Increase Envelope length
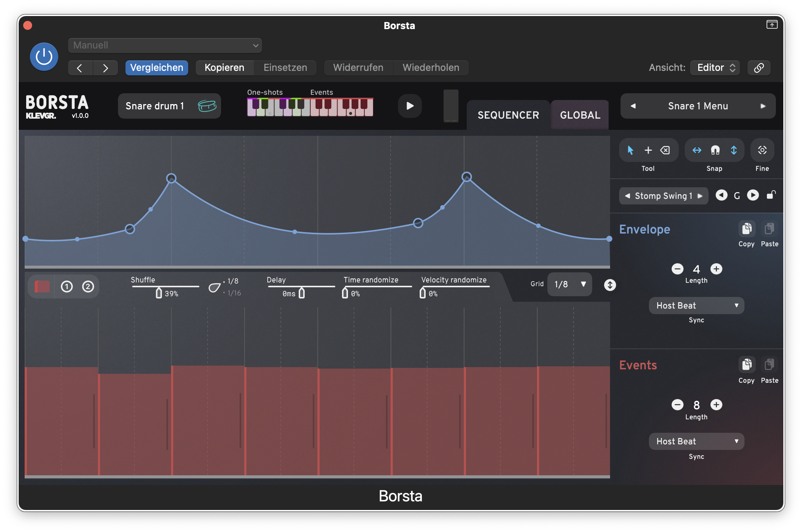 pos(716,269)
